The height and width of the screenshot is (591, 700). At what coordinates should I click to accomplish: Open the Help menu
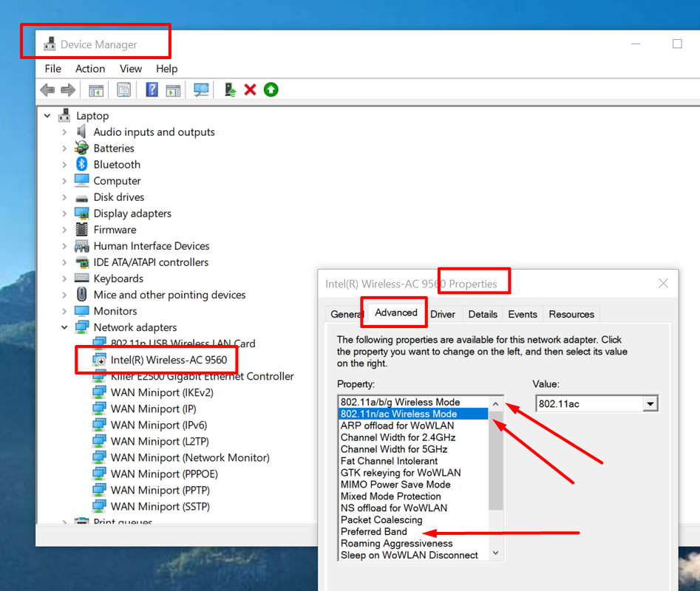click(166, 69)
